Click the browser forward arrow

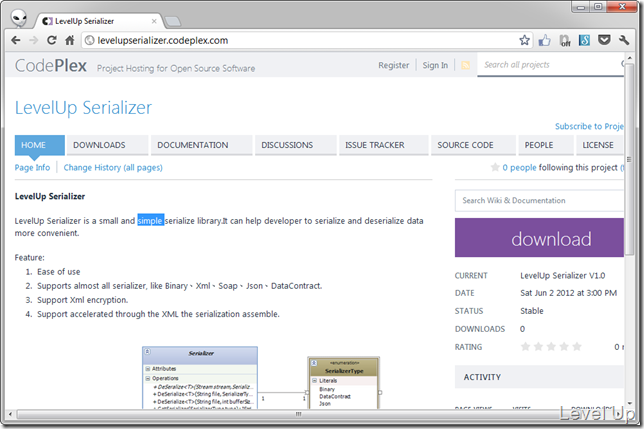(x=34, y=40)
